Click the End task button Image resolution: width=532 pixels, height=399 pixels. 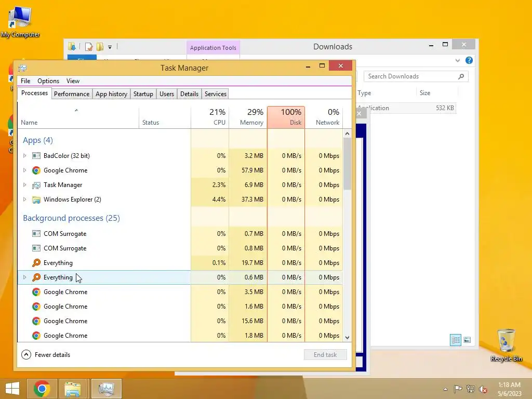(x=325, y=354)
